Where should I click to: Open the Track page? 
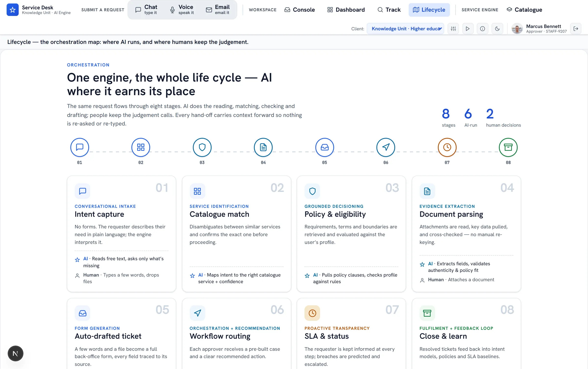[x=389, y=10]
